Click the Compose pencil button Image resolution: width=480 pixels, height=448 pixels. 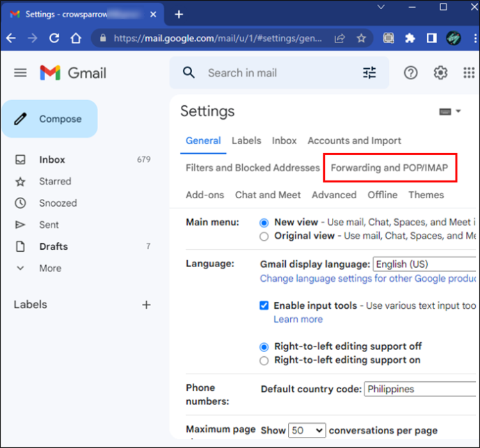tap(49, 119)
